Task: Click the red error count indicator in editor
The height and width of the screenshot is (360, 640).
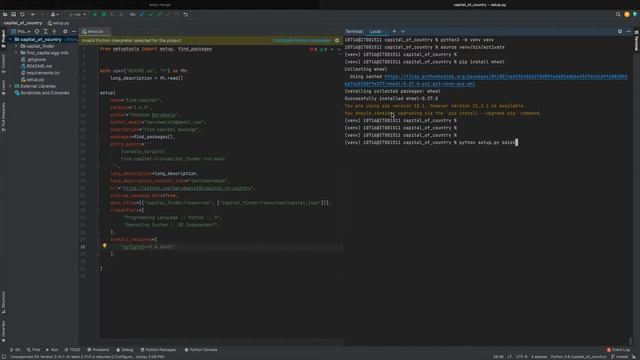Action: pyautogui.click(x=313, y=49)
